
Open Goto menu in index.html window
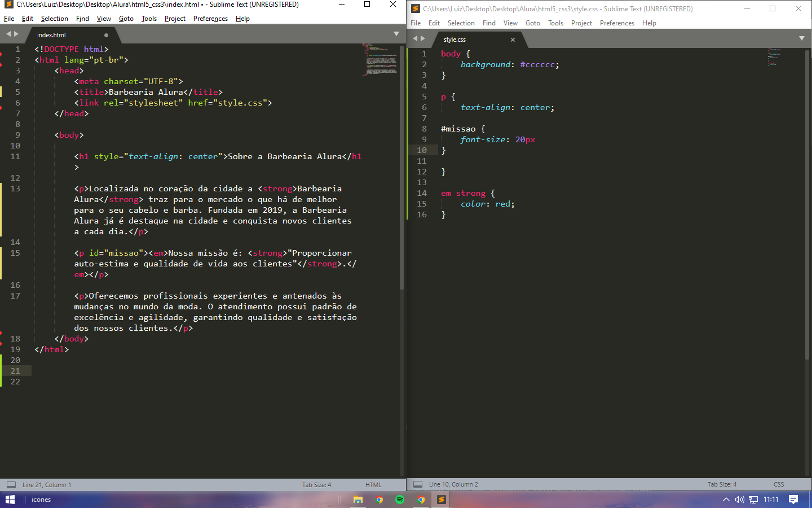point(126,19)
